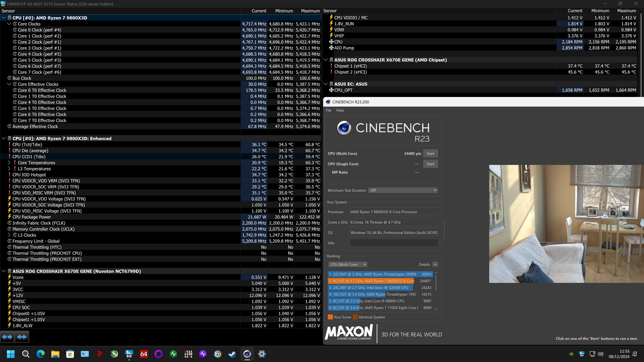Select ranking row 3 Intel Xeon W-3265M
The image size is (644, 362).
click(380, 288)
